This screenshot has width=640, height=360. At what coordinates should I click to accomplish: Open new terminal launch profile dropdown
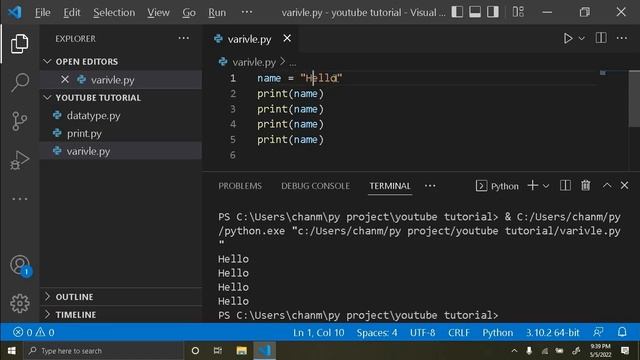coord(546,186)
